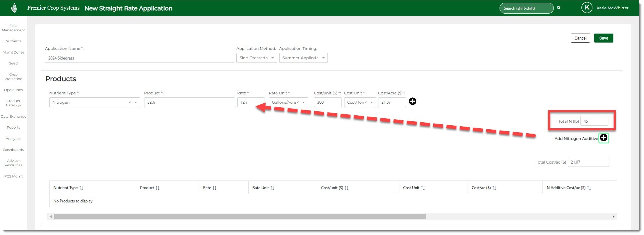Cancel the new application

(x=580, y=38)
